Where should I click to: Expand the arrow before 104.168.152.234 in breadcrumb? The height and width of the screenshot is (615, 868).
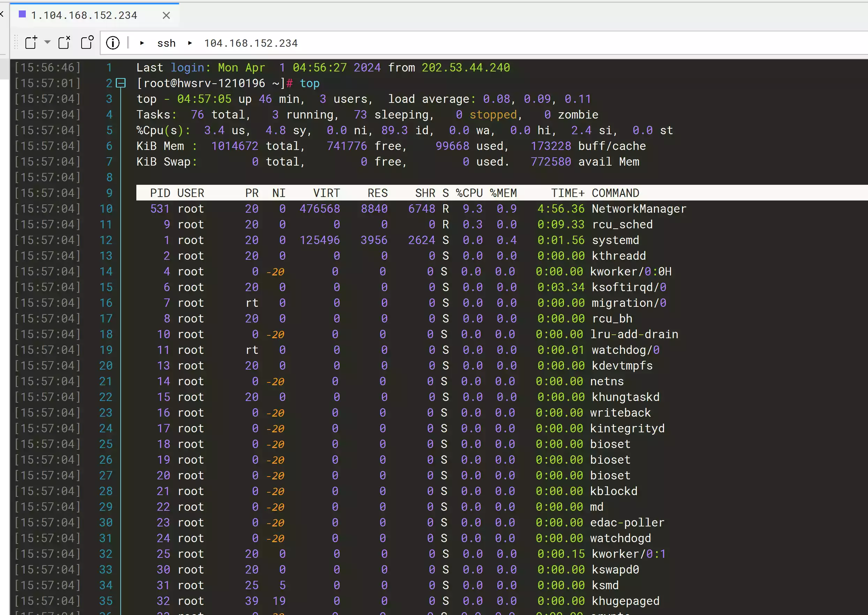click(190, 43)
